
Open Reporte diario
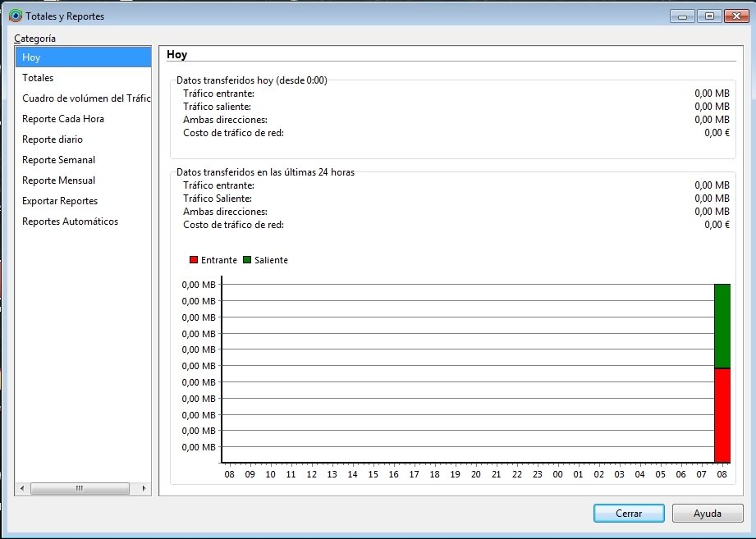coord(84,139)
